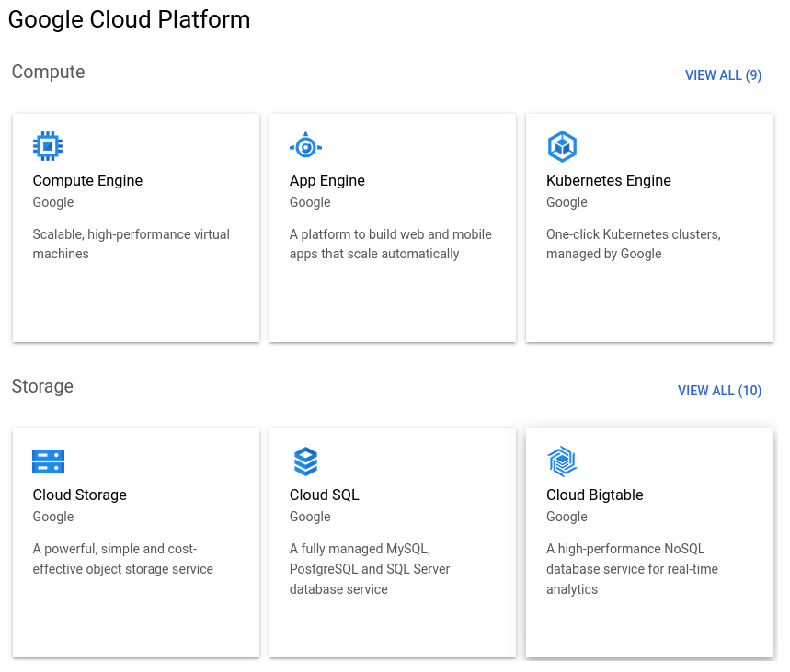Open the Kubernetes Engine card title
The width and height of the screenshot is (790, 672).
point(609,180)
